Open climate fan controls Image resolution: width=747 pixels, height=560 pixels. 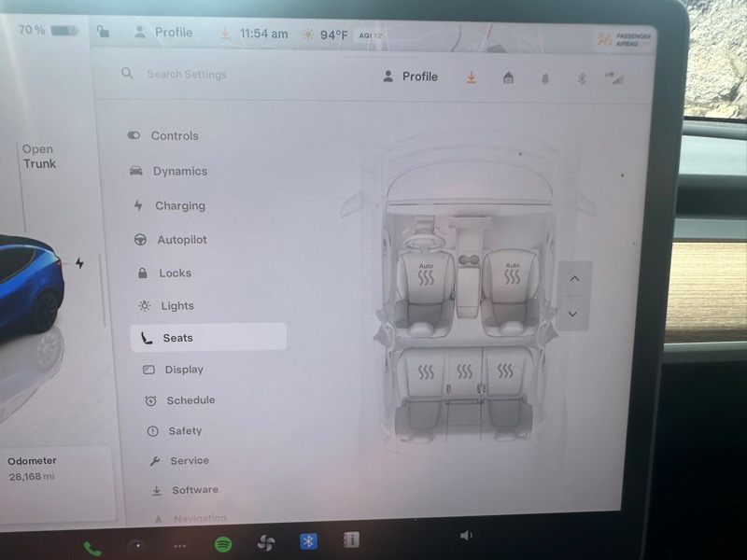266,542
